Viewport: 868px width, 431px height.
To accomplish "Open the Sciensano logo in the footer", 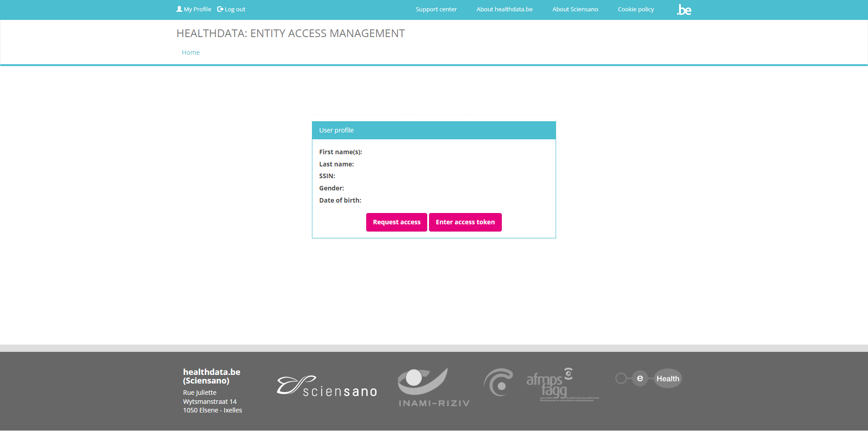I will click(327, 387).
